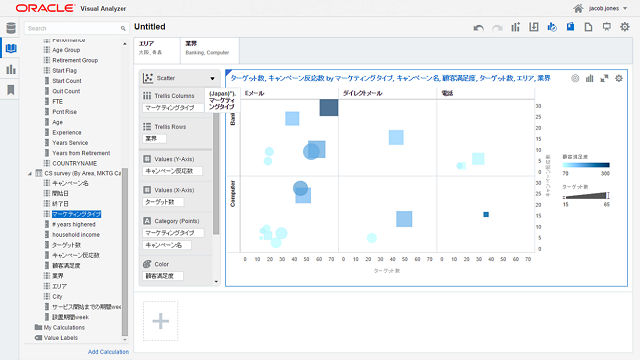This screenshot has width=640, height=360.
Task: Open the visualizations bar chart sidebar icon
Action: point(11,69)
